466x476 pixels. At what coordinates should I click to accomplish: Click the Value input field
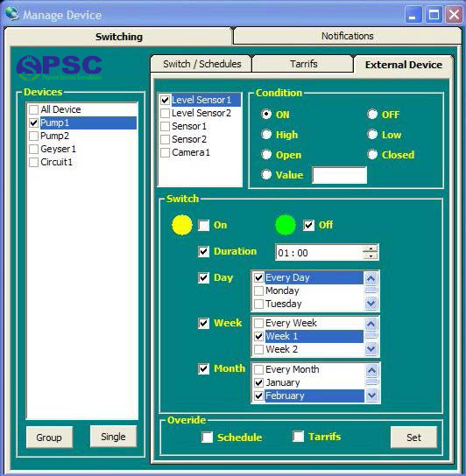tap(339, 175)
